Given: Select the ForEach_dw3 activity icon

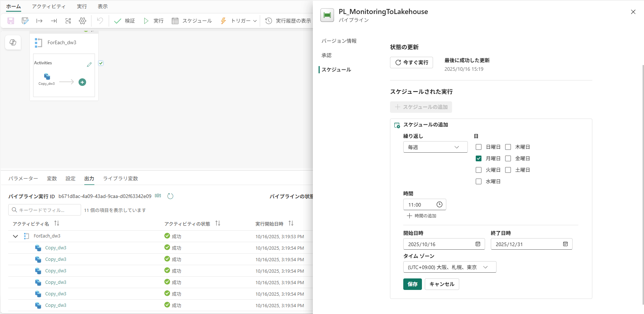Looking at the screenshot, I should tap(38, 43).
